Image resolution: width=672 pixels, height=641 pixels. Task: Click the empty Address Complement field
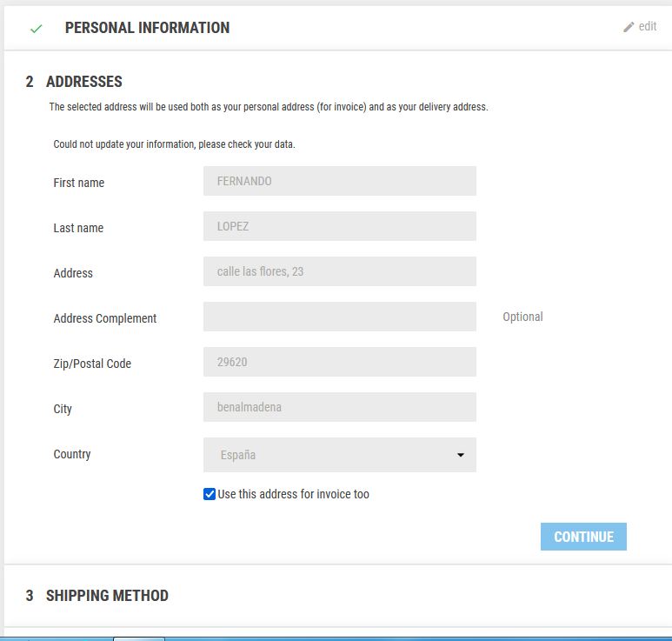pyautogui.click(x=339, y=317)
